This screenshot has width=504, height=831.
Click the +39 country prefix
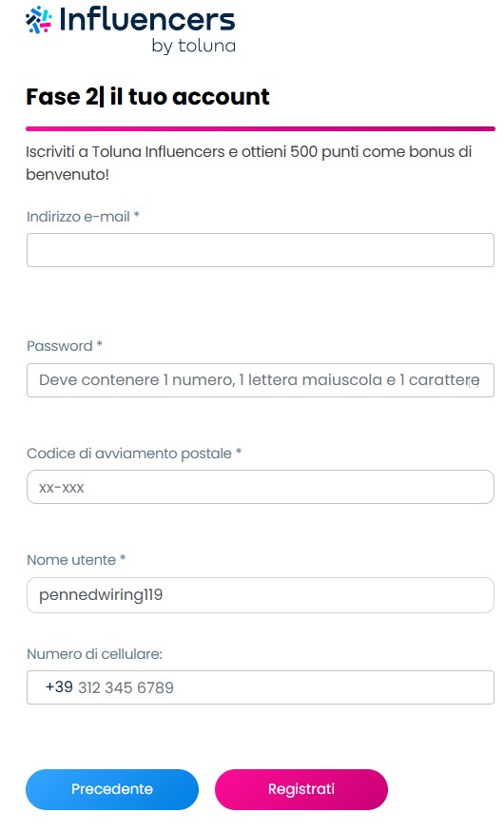pyautogui.click(x=59, y=686)
